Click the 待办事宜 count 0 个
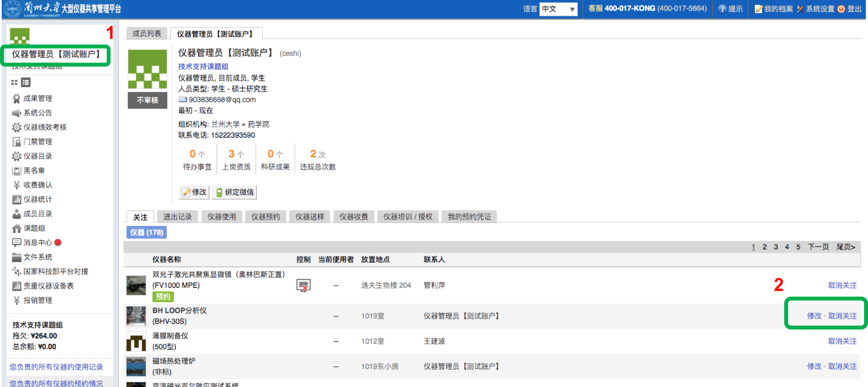The width and height of the screenshot is (868, 387). 197,154
